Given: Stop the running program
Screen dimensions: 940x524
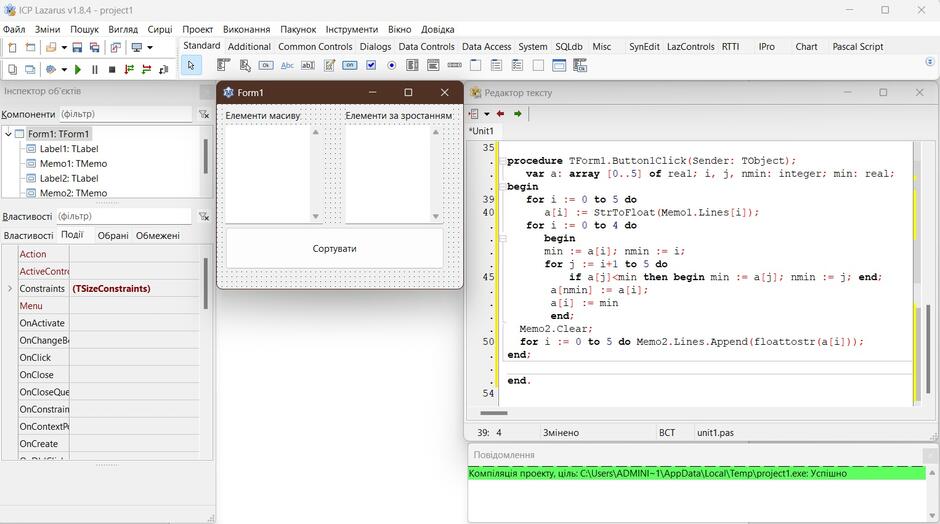Looking at the screenshot, I should [112, 70].
